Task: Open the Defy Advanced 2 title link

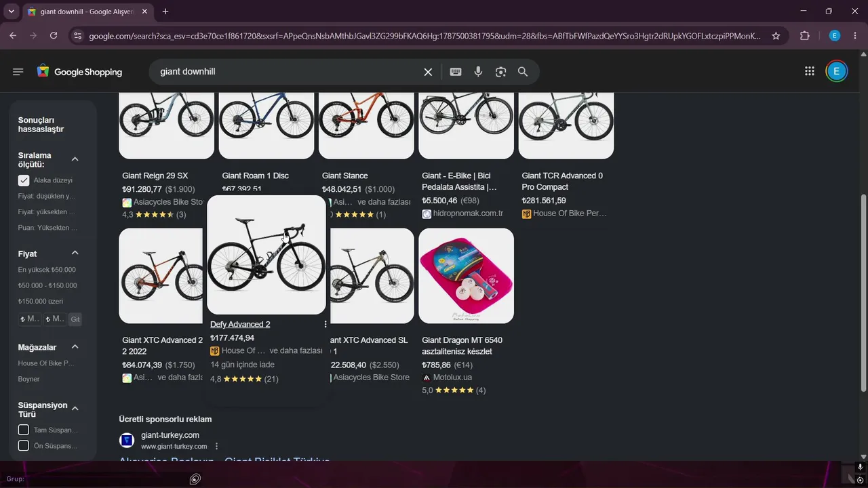Action: click(240, 325)
